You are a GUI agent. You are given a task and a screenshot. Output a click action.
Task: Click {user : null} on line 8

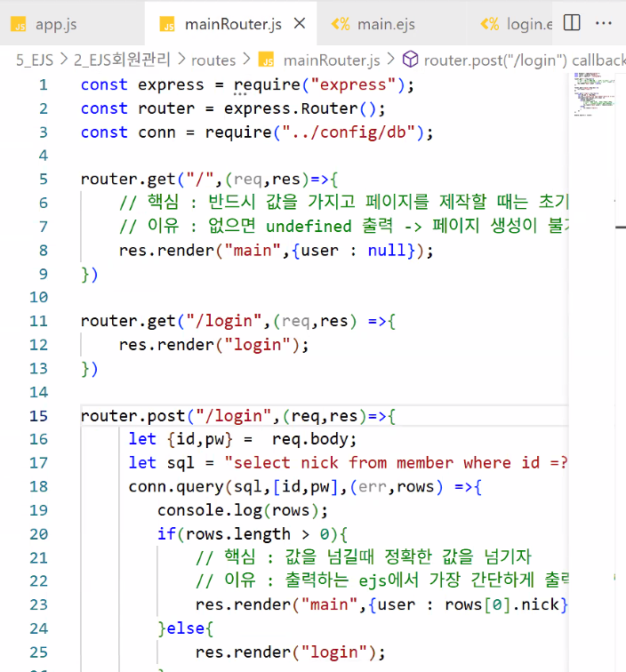(x=353, y=251)
